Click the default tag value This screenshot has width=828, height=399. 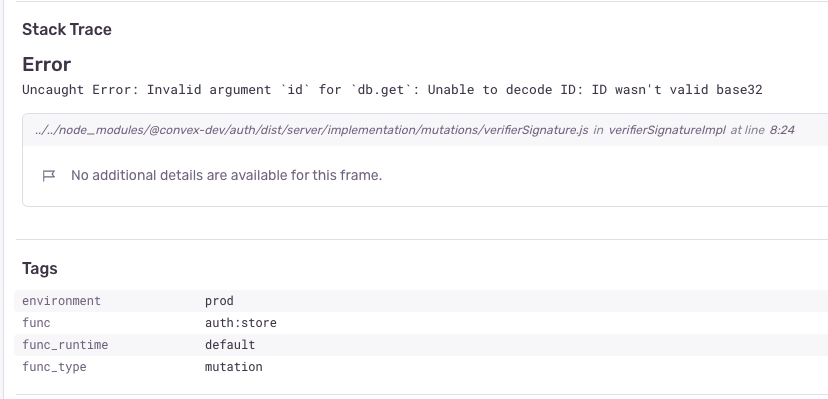click(x=230, y=345)
